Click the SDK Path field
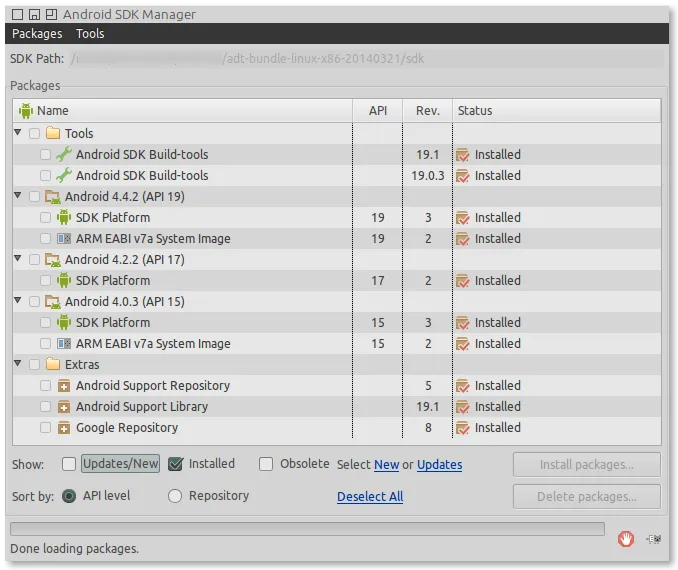Screen dimensions: 678x570 367,59
